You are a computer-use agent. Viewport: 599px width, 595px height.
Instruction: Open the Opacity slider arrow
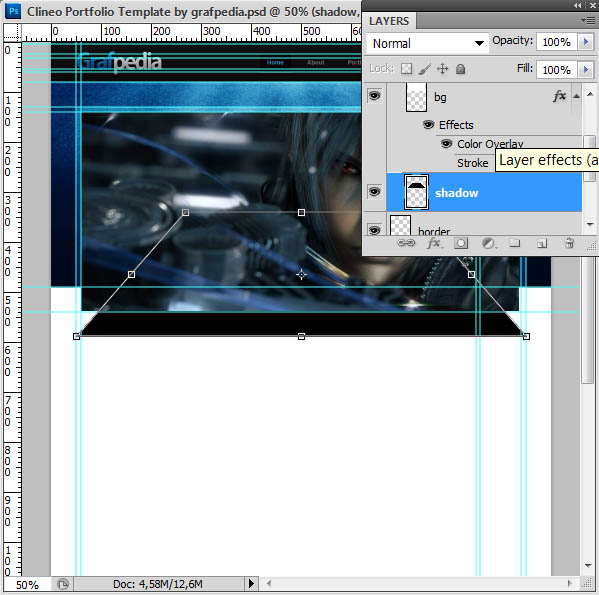coord(586,41)
